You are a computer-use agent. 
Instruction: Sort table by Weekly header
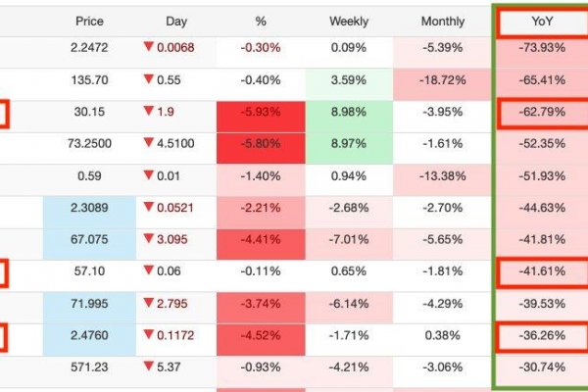click(x=349, y=21)
